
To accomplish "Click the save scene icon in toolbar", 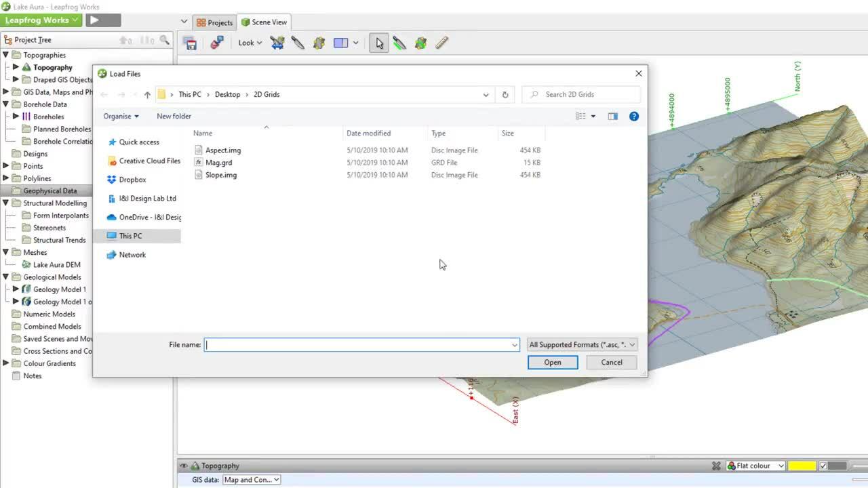I will click(191, 43).
